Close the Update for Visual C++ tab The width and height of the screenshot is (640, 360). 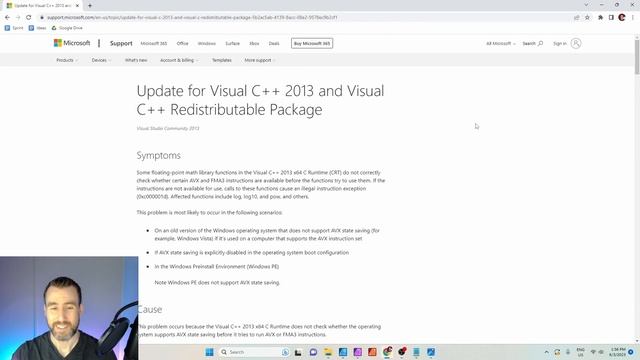77,6
